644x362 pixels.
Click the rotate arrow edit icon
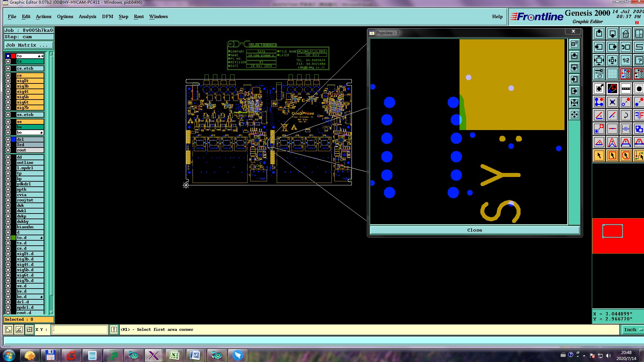click(x=626, y=116)
